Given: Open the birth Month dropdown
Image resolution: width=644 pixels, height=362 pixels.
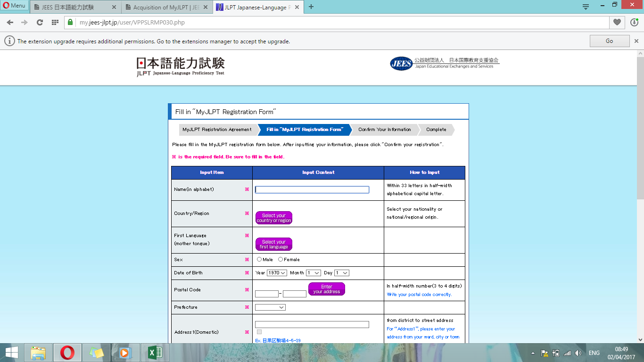Looking at the screenshot, I should click(x=313, y=273).
